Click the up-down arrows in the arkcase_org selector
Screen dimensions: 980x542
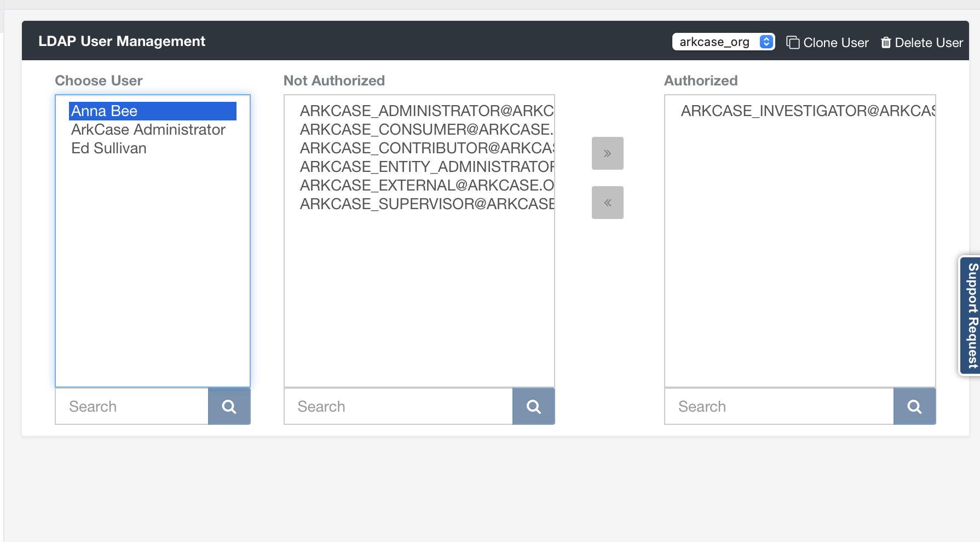tap(766, 41)
